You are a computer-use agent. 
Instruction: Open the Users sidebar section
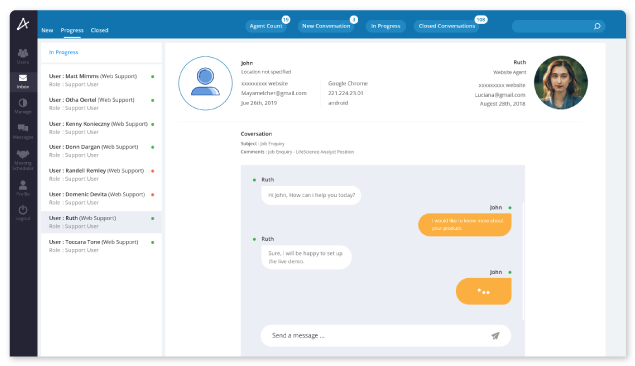pos(23,56)
